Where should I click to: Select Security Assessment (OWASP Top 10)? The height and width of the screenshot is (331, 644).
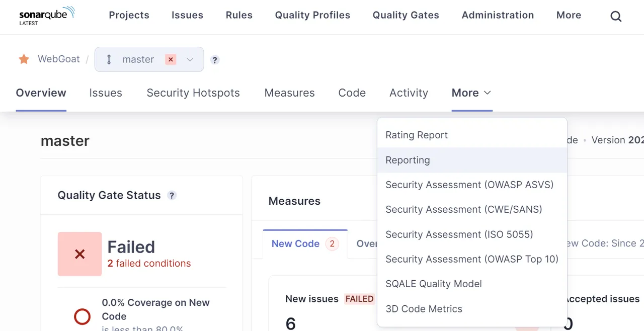pos(472,259)
